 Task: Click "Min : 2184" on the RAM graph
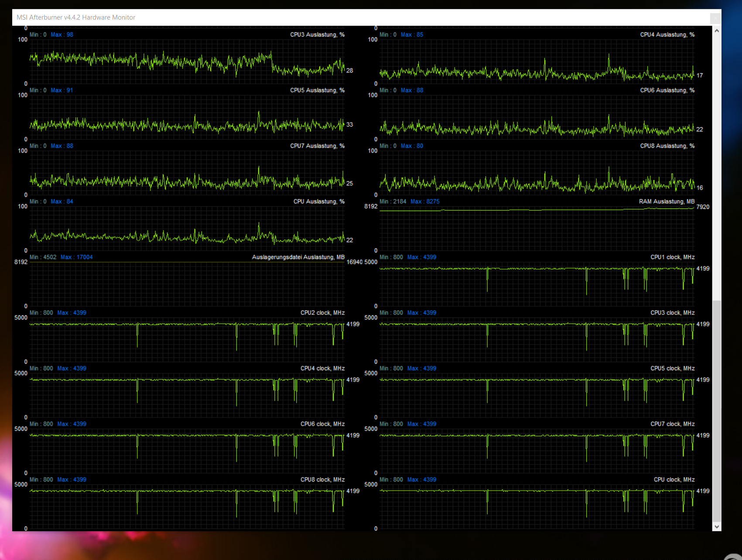(x=393, y=201)
